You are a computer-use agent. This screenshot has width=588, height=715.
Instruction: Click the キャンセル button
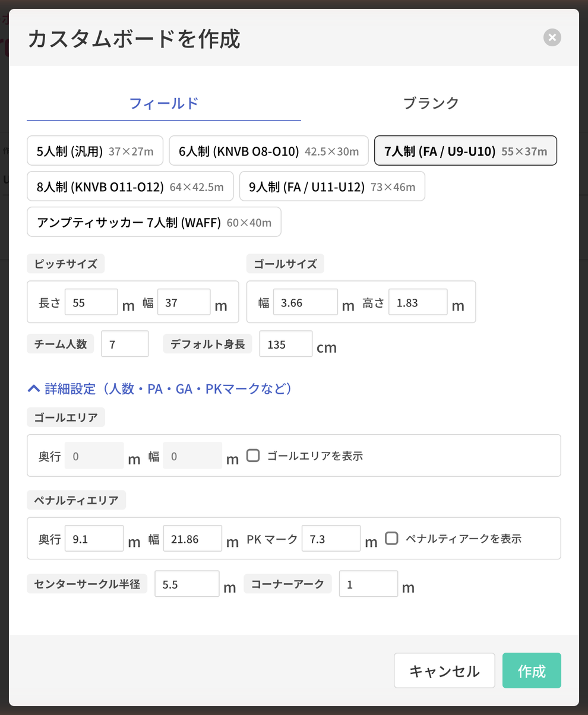pyautogui.click(x=444, y=670)
